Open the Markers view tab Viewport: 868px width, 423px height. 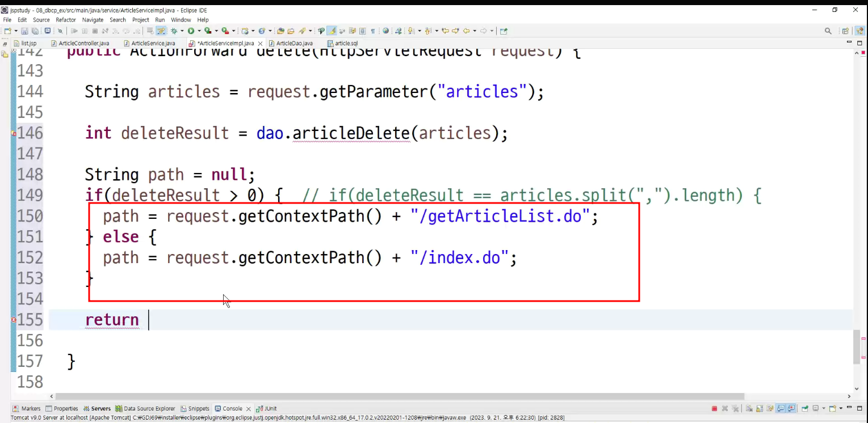point(27,408)
